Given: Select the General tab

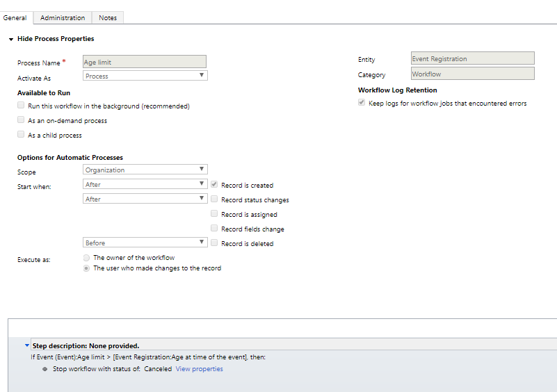Looking at the screenshot, I should pos(15,17).
